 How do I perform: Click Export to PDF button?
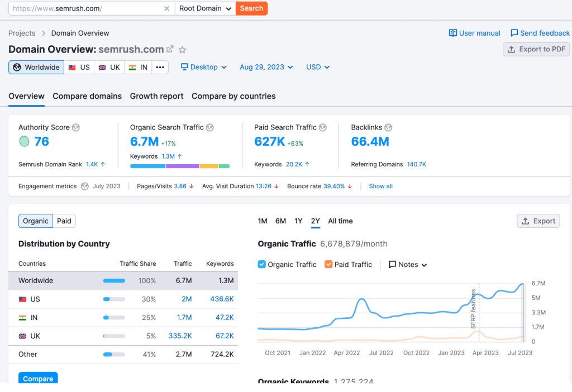tap(536, 49)
